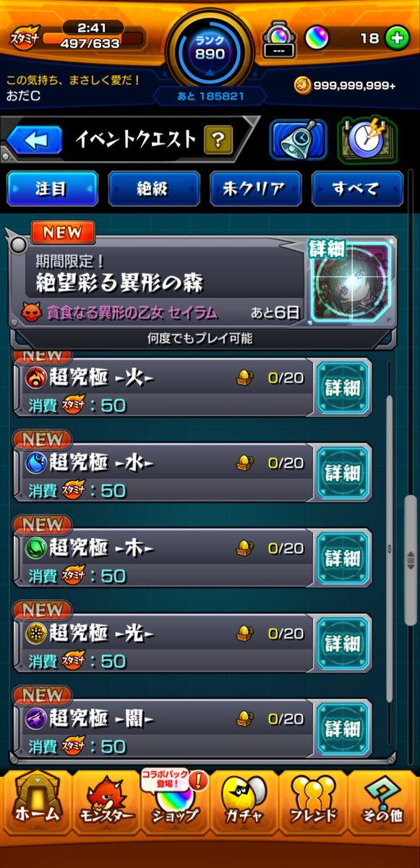The width and height of the screenshot is (420, 868).
Task: Click 詳細 button for 超究極 -火- quest
Action: click(x=343, y=387)
